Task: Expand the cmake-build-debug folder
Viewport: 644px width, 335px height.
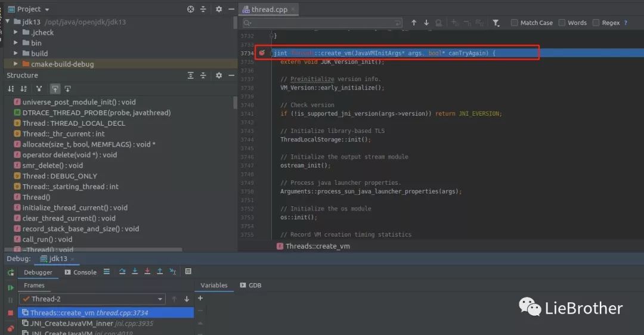Action: [x=16, y=64]
